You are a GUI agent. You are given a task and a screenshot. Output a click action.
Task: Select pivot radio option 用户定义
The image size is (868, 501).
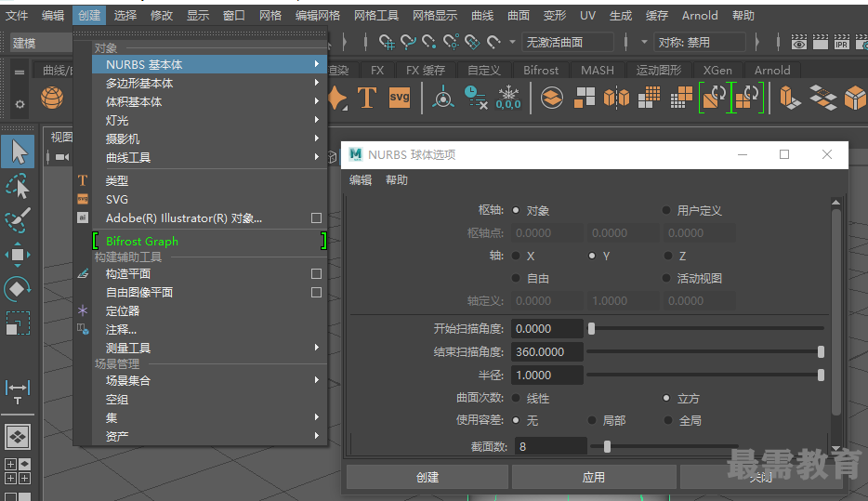click(x=666, y=210)
